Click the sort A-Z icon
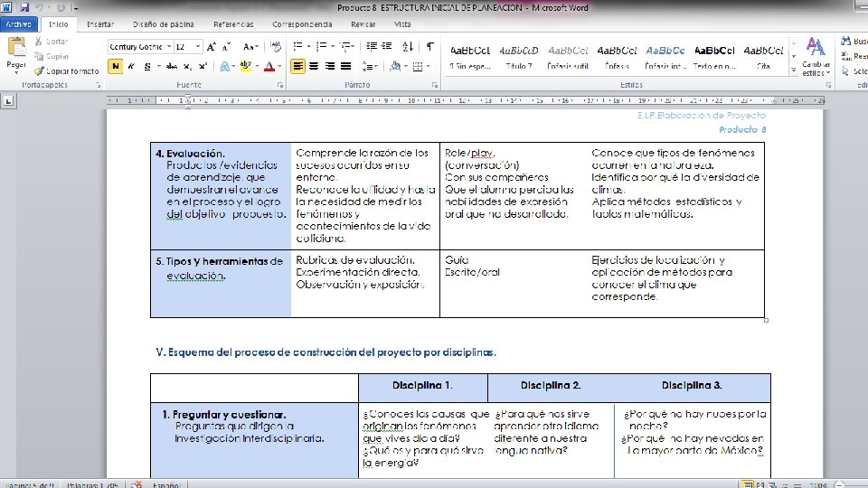 [408, 46]
